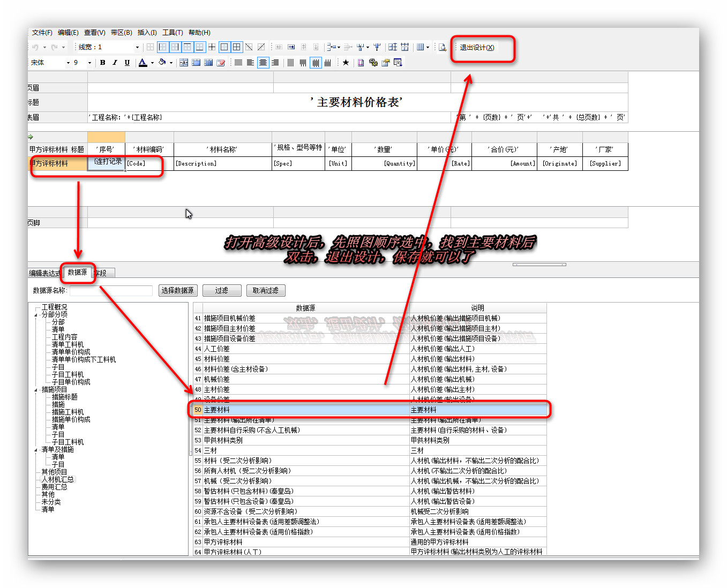Screen dimensions: 727x588
Task: Collapse the 分部分项 tree node
Action: (36, 315)
